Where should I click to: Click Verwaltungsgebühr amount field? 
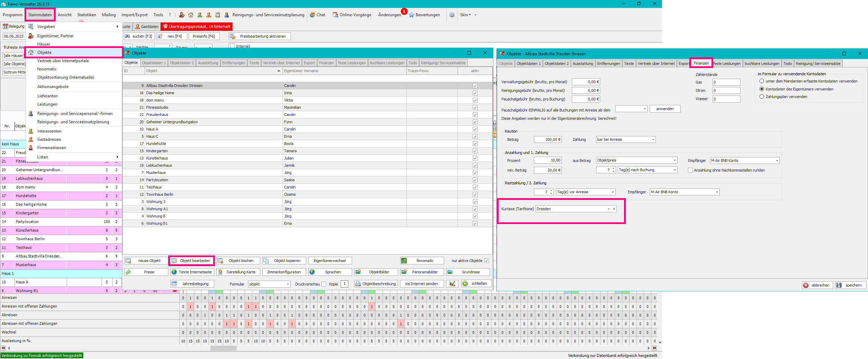(586, 82)
